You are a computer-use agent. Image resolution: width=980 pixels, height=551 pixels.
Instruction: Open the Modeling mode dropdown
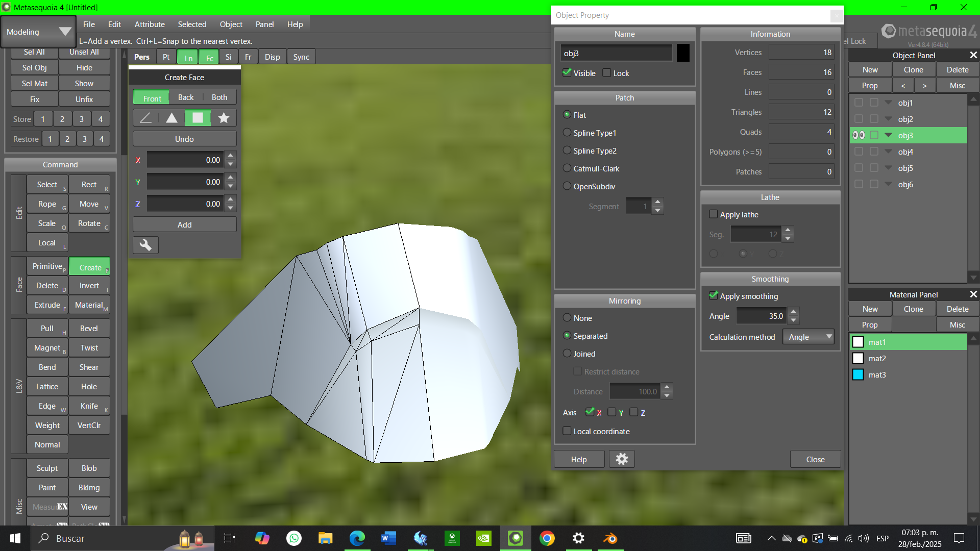pyautogui.click(x=38, y=32)
